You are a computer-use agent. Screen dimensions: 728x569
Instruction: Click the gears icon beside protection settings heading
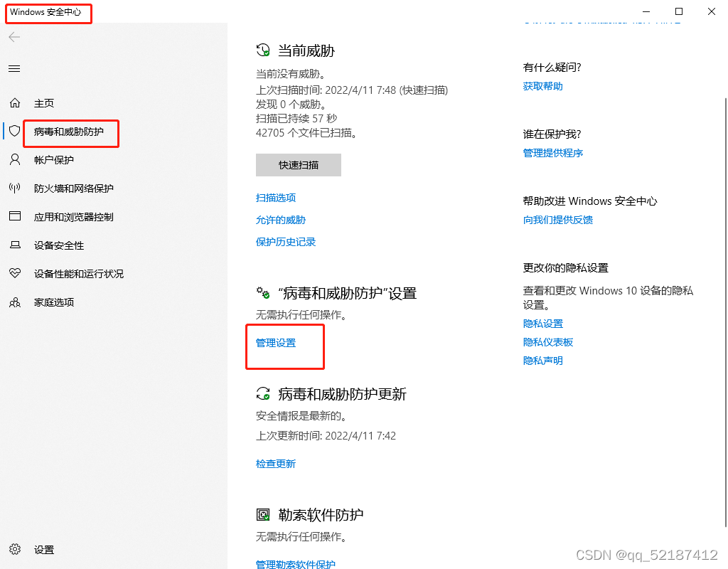[263, 293]
